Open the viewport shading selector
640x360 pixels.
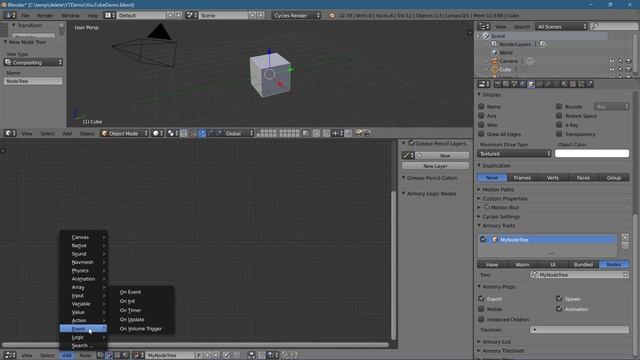pyautogui.click(x=158, y=133)
